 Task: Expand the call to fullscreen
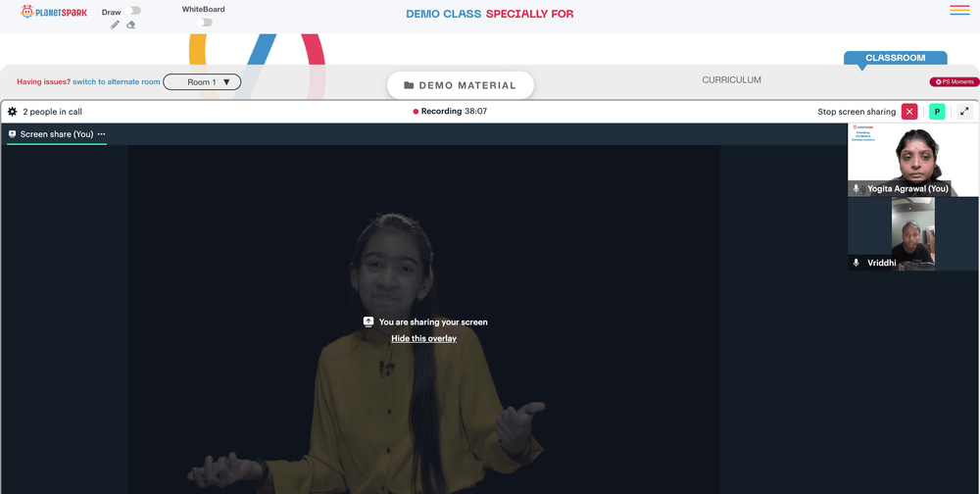(x=964, y=112)
